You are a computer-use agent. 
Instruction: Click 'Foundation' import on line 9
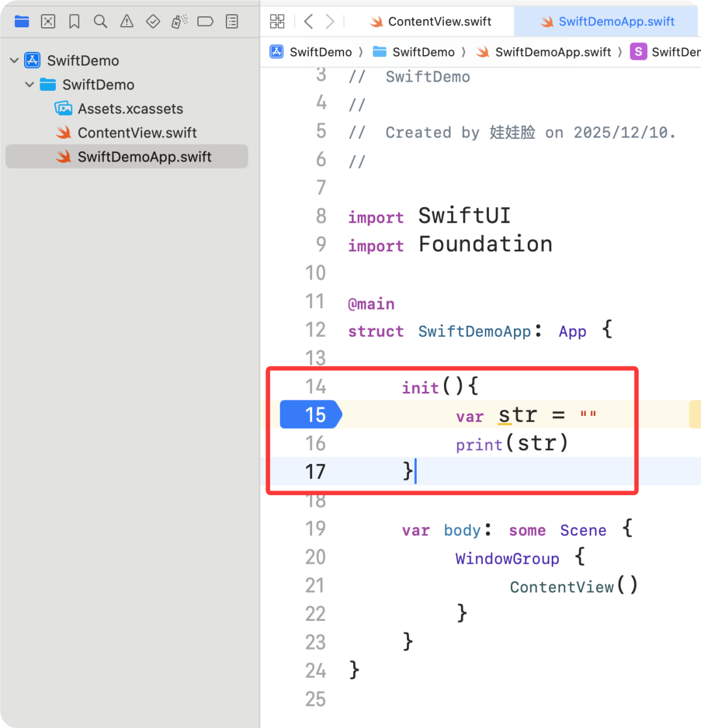[486, 244]
